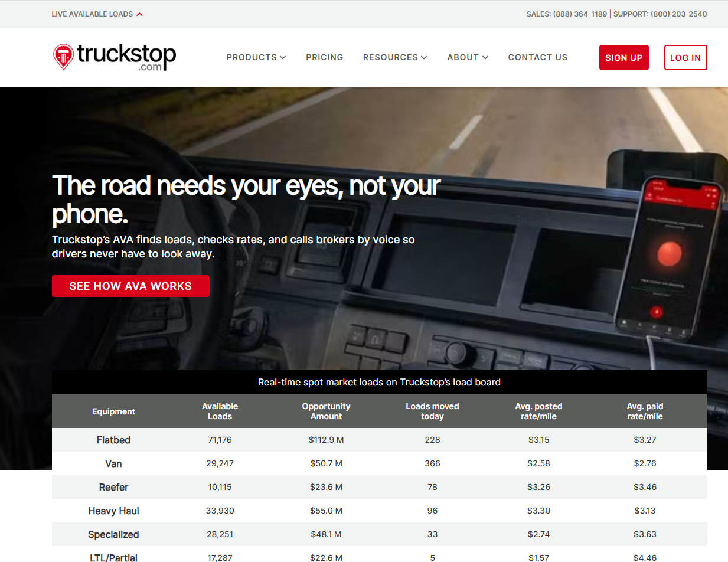Select the Equipment column header
This screenshot has height=562, width=728.
(113, 411)
